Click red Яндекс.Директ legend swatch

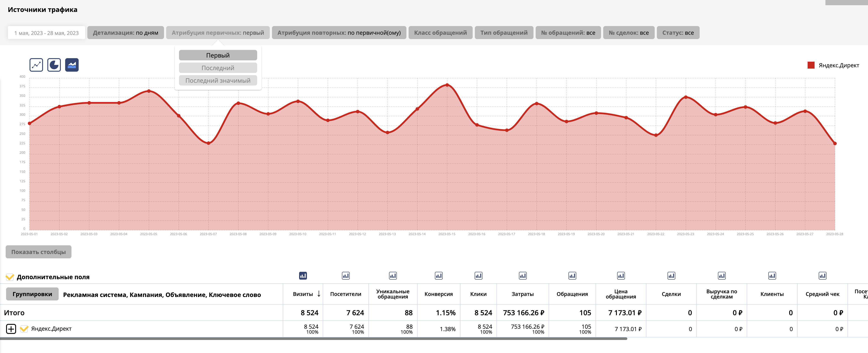811,65
